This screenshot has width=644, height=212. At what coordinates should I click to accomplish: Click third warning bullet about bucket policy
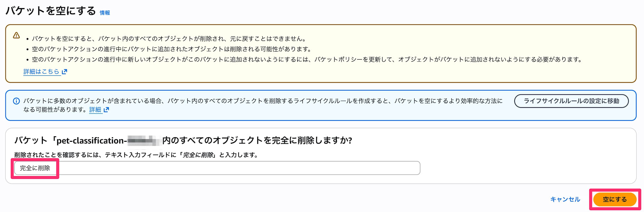pos(307,60)
